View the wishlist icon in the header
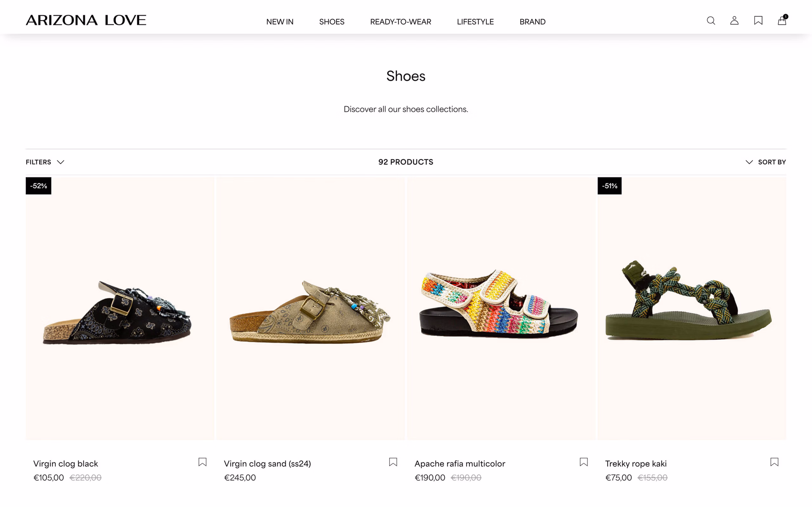 (x=758, y=21)
